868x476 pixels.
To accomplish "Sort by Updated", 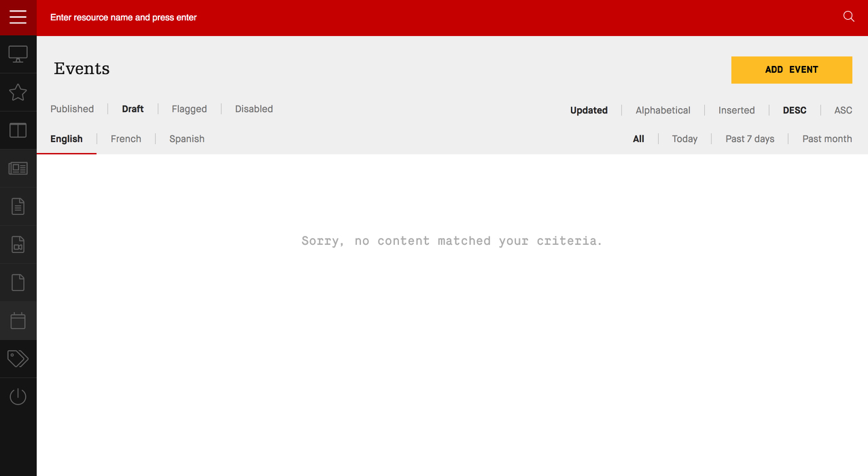I will [589, 110].
